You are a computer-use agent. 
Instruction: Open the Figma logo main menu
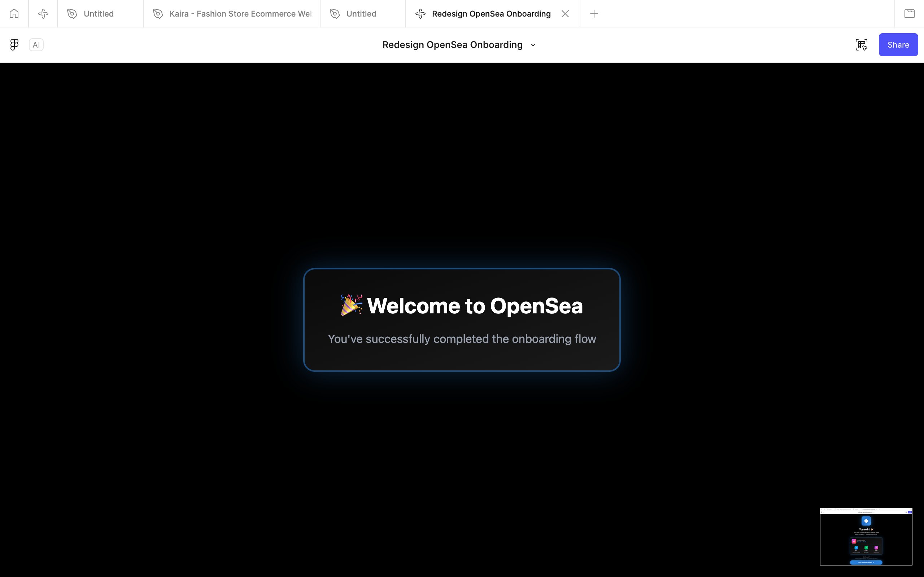[14, 45]
